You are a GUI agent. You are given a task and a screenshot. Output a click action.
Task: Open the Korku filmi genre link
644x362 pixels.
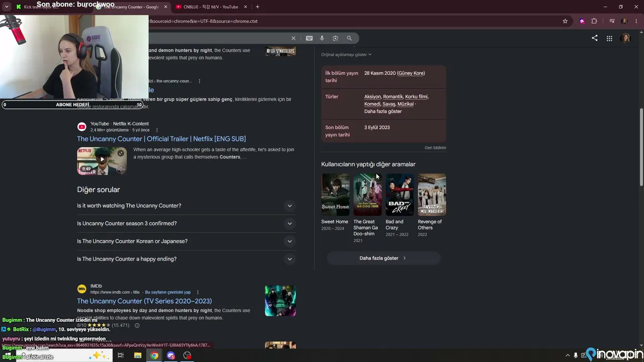coord(416,97)
